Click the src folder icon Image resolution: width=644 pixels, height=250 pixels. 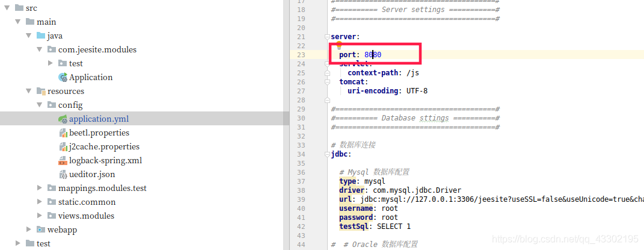pyautogui.click(x=19, y=8)
